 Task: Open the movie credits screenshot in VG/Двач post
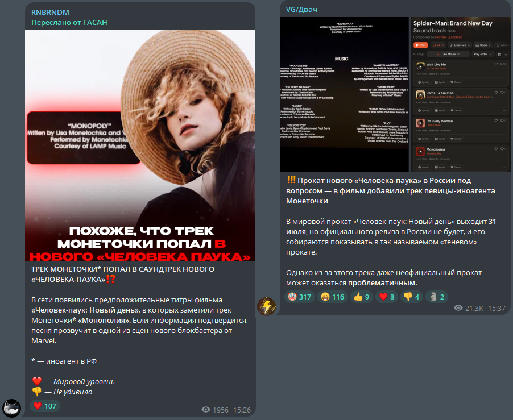(344, 94)
